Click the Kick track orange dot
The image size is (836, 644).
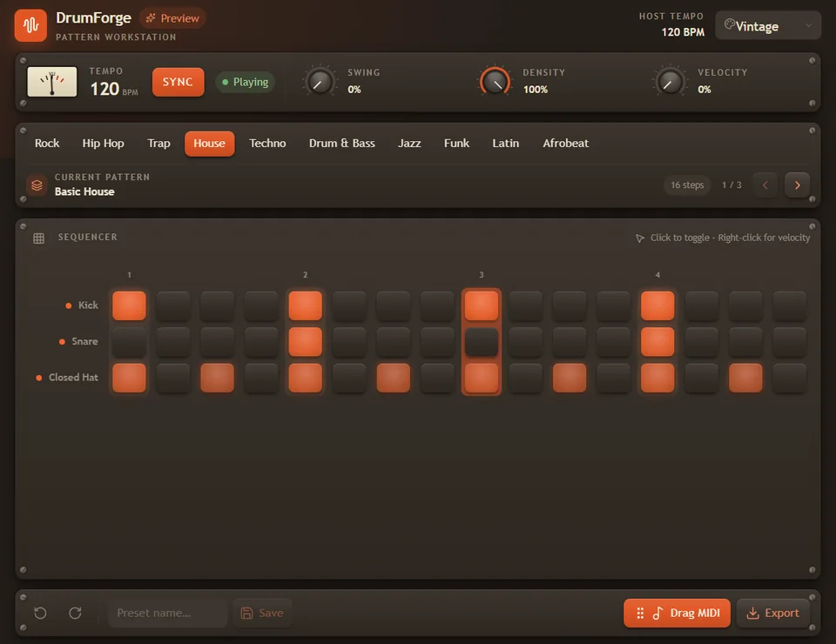tap(68, 305)
